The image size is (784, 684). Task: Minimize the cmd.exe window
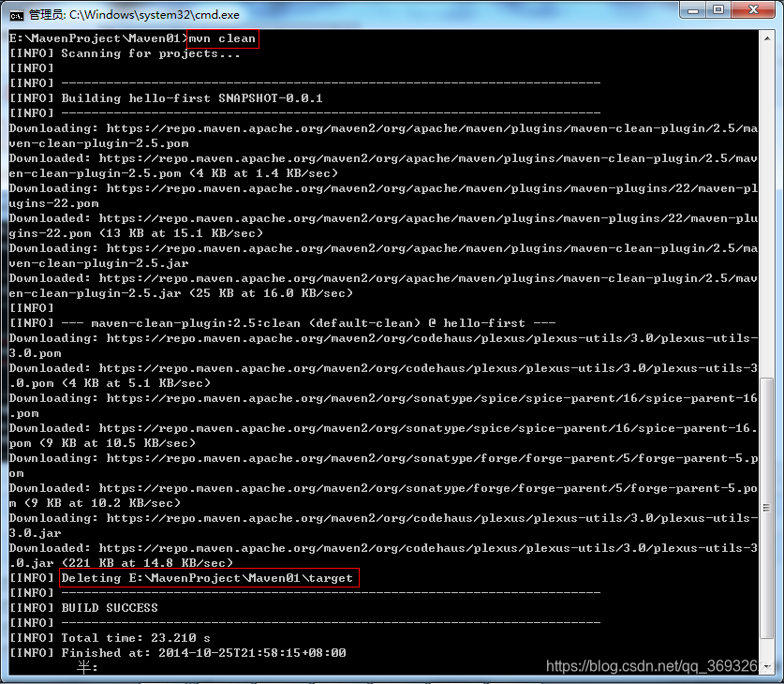[x=693, y=9]
